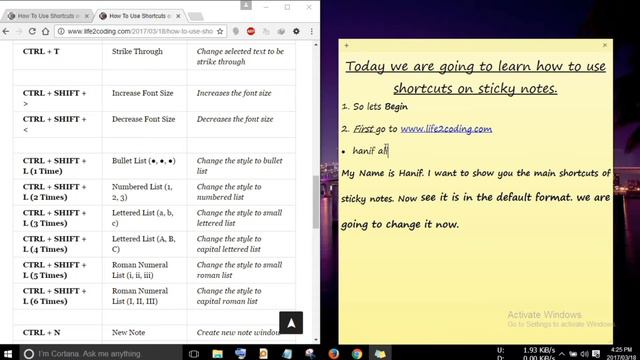
Task: Open Task View on the taskbar
Action: (194, 353)
